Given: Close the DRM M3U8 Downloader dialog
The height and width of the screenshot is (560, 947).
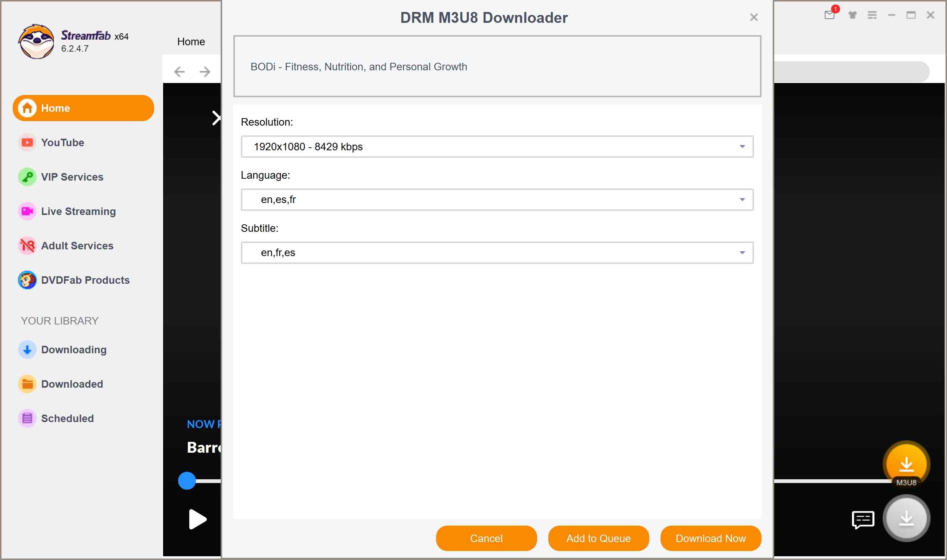Looking at the screenshot, I should (754, 17).
